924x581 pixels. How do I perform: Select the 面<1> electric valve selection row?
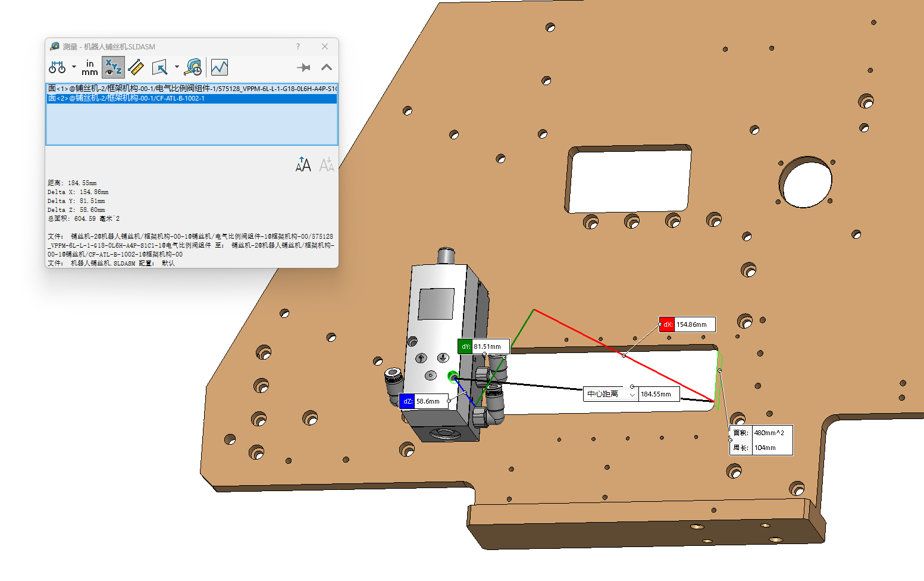coord(192,89)
